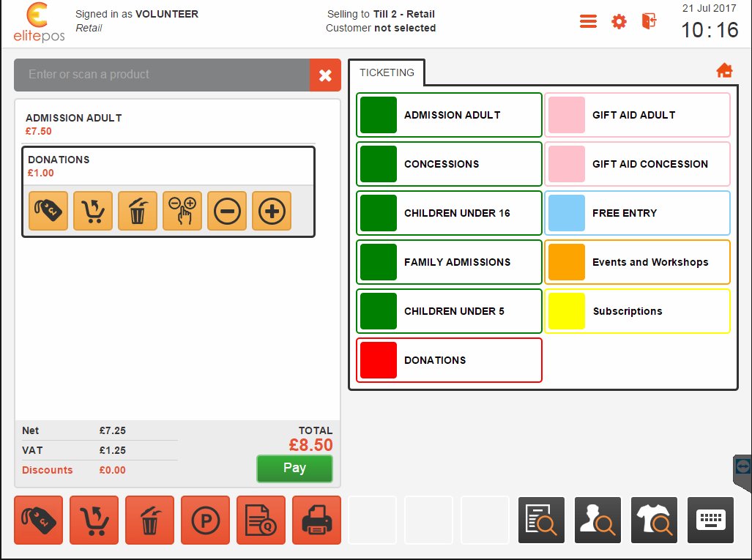Show the on-screen keyboard icon
752x560 pixels.
(711, 520)
